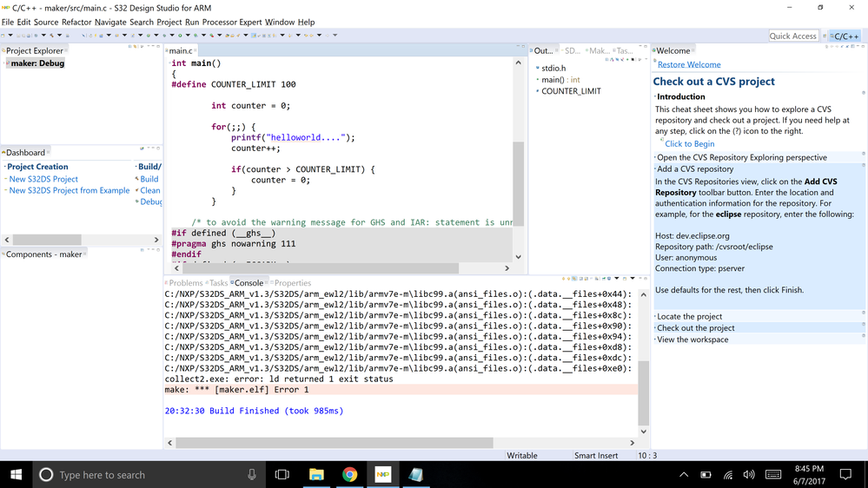This screenshot has height=488, width=868.
Task: Open the Refactor menu
Action: (x=76, y=22)
